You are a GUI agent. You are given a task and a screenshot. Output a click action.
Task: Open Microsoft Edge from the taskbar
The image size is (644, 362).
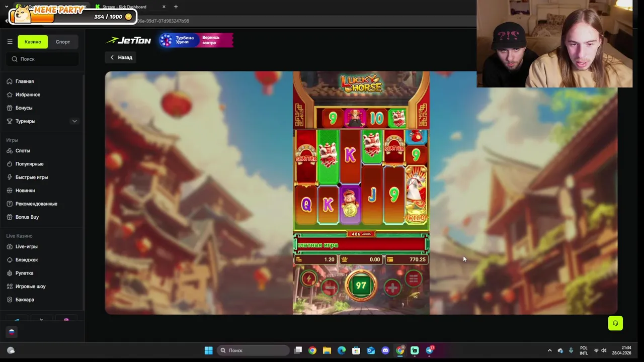point(342,350)
